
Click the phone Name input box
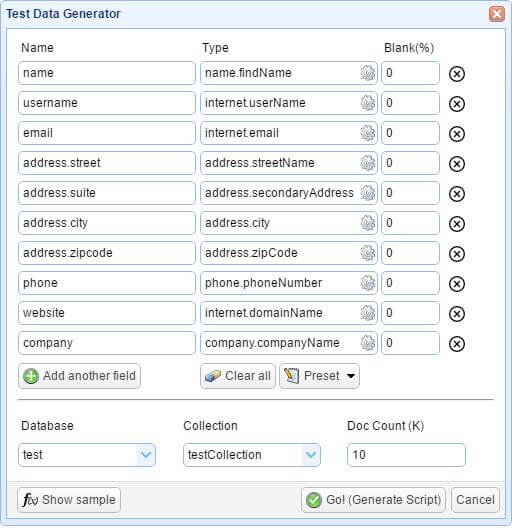coord(107,283)
